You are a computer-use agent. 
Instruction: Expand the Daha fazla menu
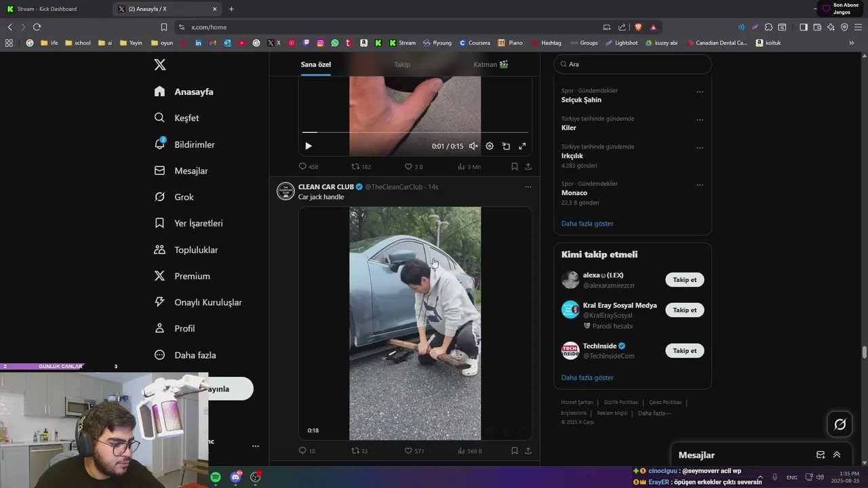185,355
